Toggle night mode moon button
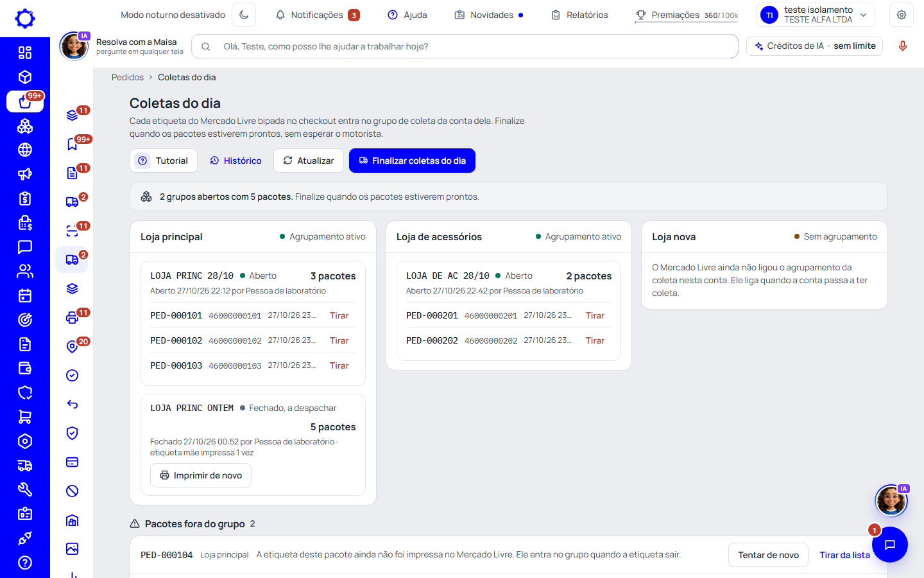This screenshot has width=924, height=578. (244, 15)
